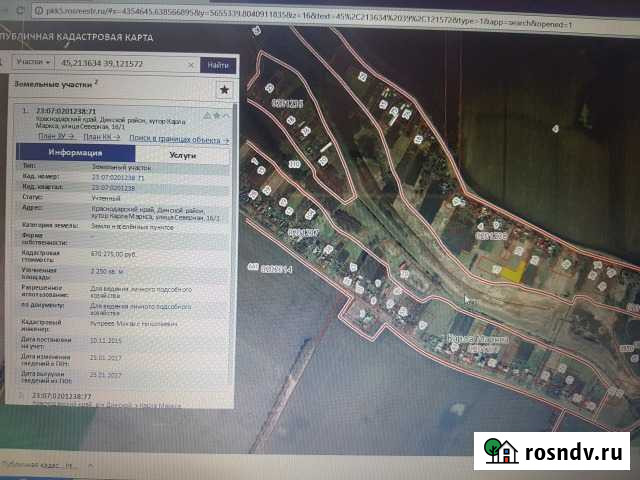Click the cadastral quarter 23:07:0201238 link
640x480 pixels.
coord(113,187)
